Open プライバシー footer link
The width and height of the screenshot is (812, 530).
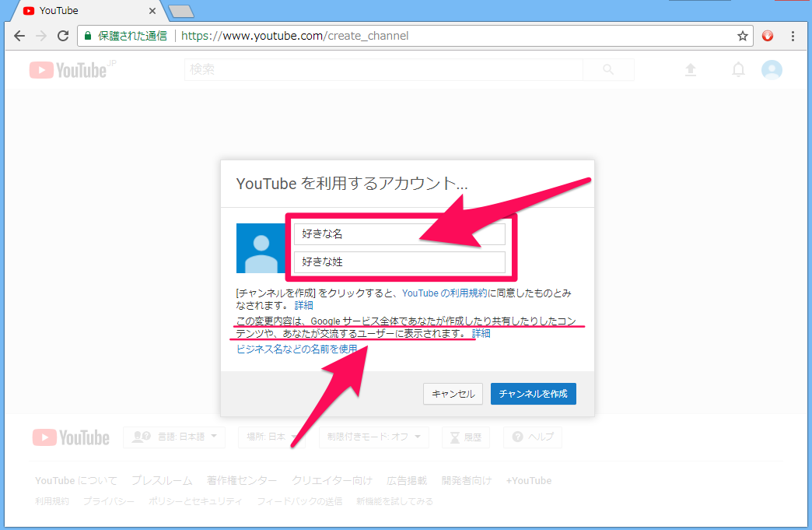click(x=109, y=501)
